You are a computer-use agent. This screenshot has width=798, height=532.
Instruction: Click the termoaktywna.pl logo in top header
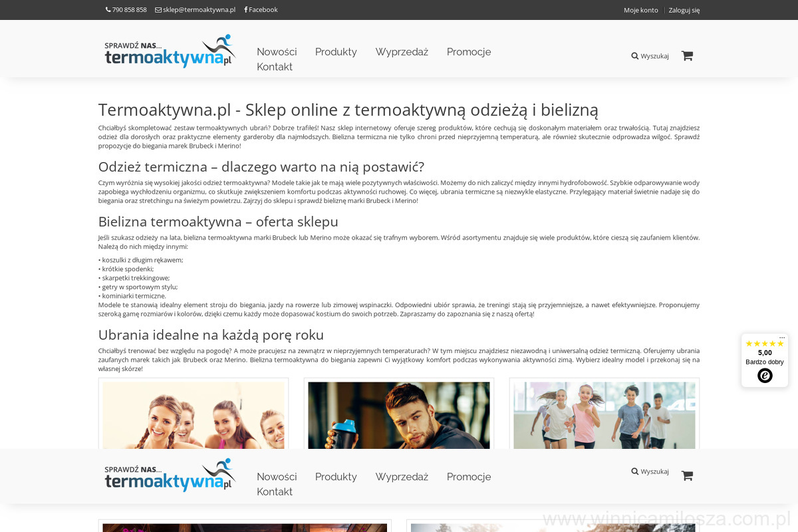click(x=170, y=51)
